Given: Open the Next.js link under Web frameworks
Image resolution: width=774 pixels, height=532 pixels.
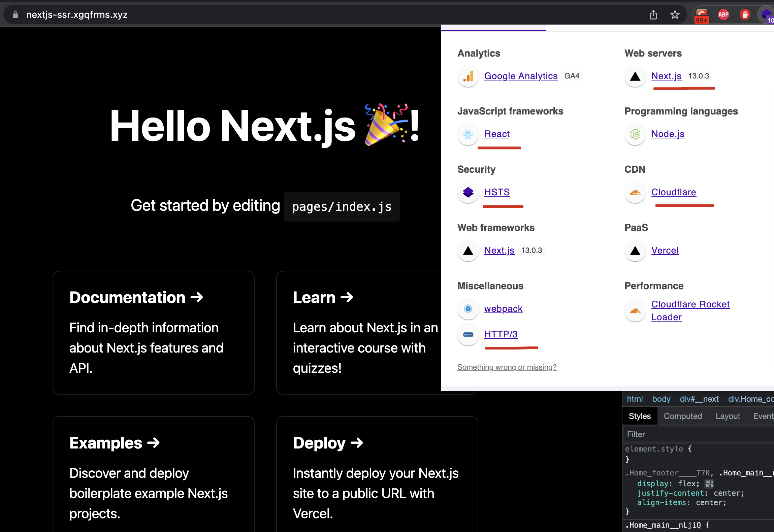Looking at the screenshot, I should click(499, 251).
